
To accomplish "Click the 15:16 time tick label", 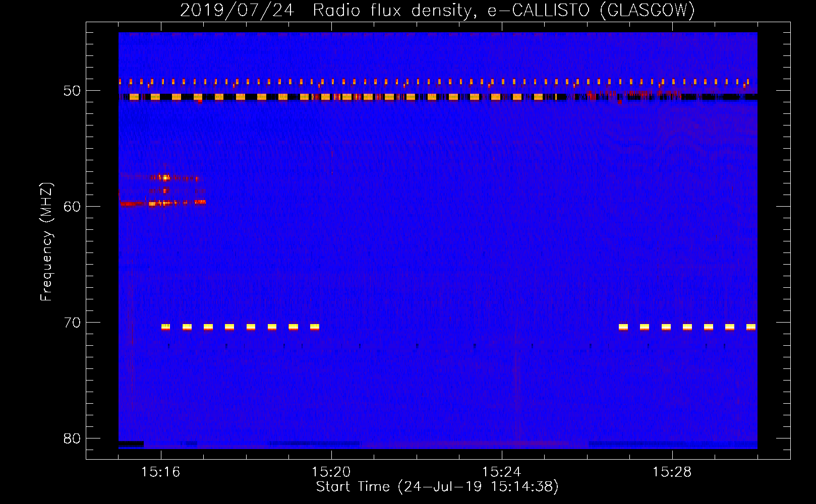I will tap(161, 472).
